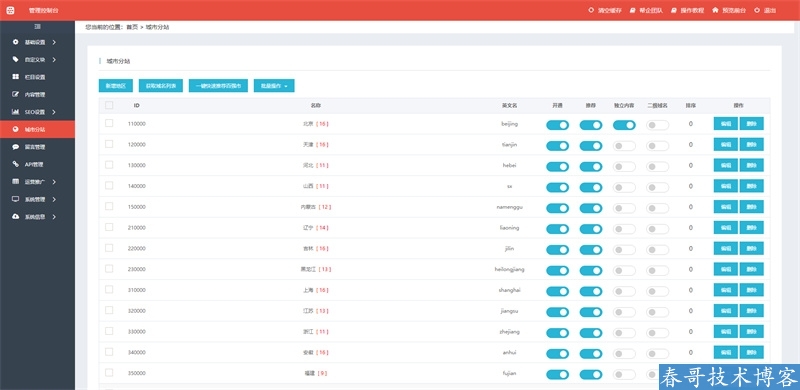The width and height of the screenshot is (800, 390).
Task: Click the 上海 [16] name cell
Action: click(316, 290)
